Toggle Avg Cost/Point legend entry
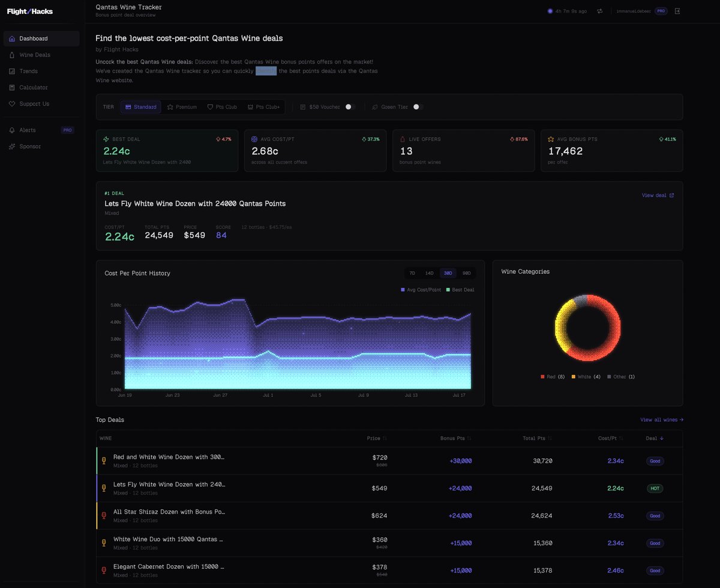The height and width of the screenshot is (588, 720). pos(421,290)
